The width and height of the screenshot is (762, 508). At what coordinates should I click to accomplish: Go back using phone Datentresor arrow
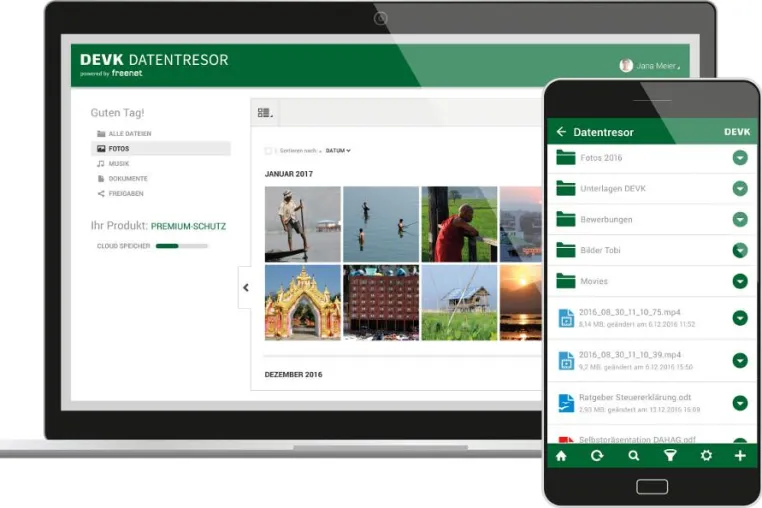561,132
